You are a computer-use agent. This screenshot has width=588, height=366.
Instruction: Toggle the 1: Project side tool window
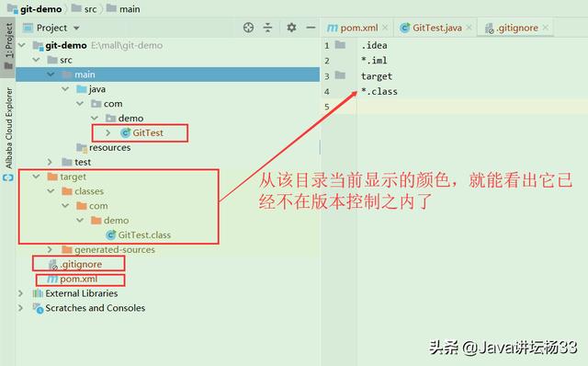[x=8, y=46]
